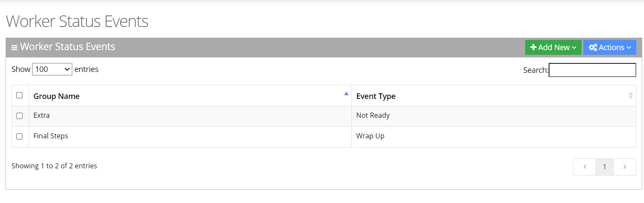The image size is (644, 203).
Task: Click the Final Steps group name cell
Action: point(51,136)
